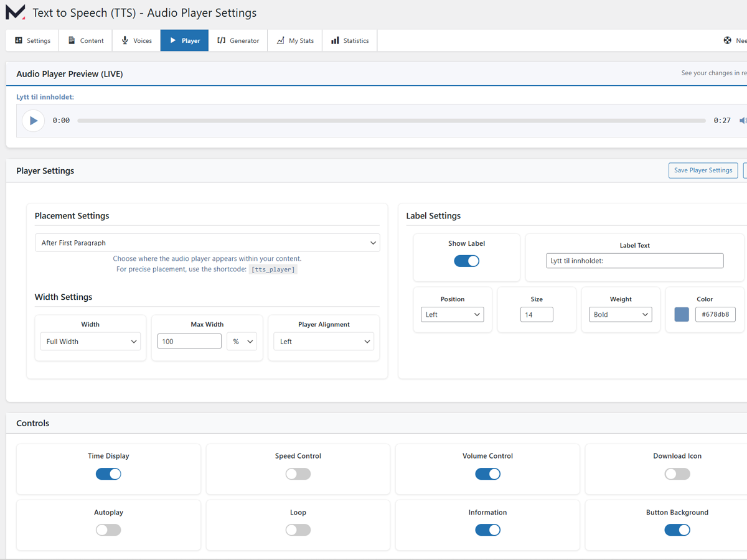
Task: Click the Audio Player Preview (LIVE) heading
Action: 70,74
